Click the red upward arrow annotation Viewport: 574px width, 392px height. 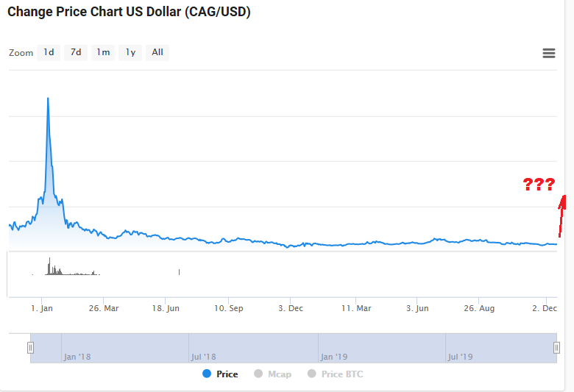562,215
